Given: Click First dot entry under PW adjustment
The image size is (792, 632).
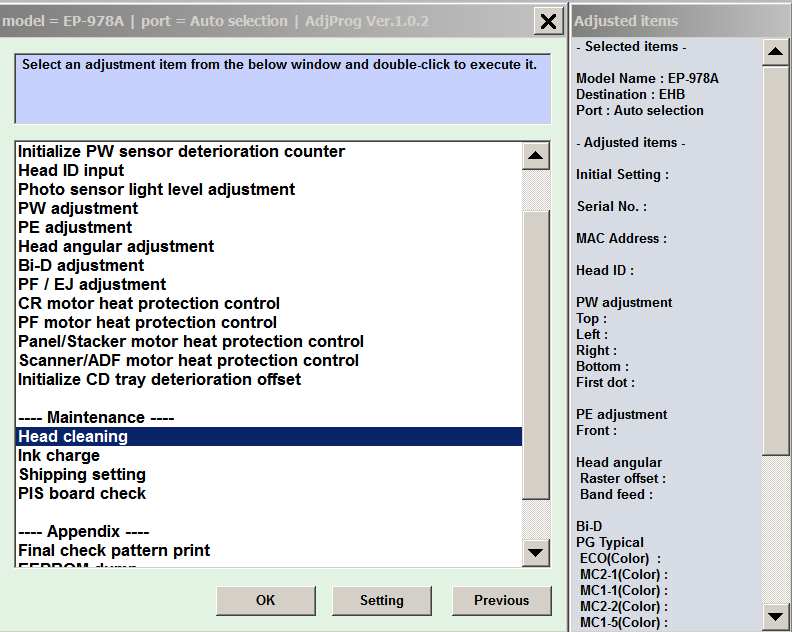Looking at the screenshot, I should click(x=605, y=382).
